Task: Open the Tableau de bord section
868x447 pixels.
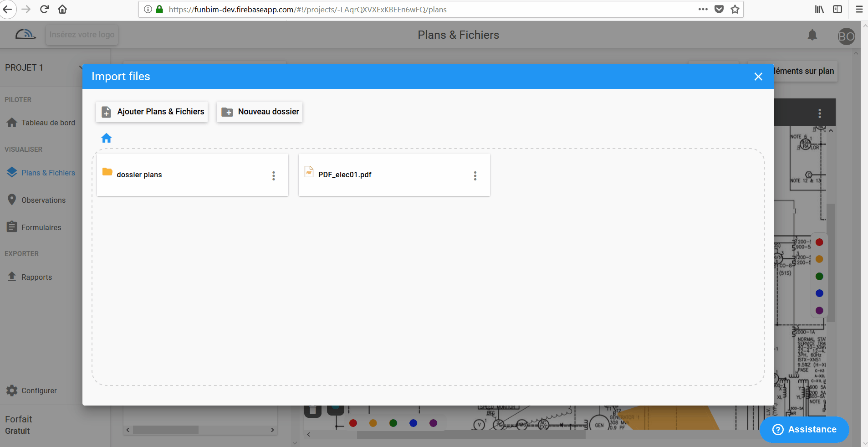Action: coord(48,122)
